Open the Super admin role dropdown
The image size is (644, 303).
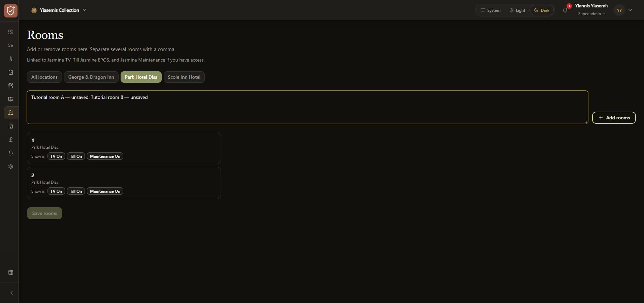[591, 14]
